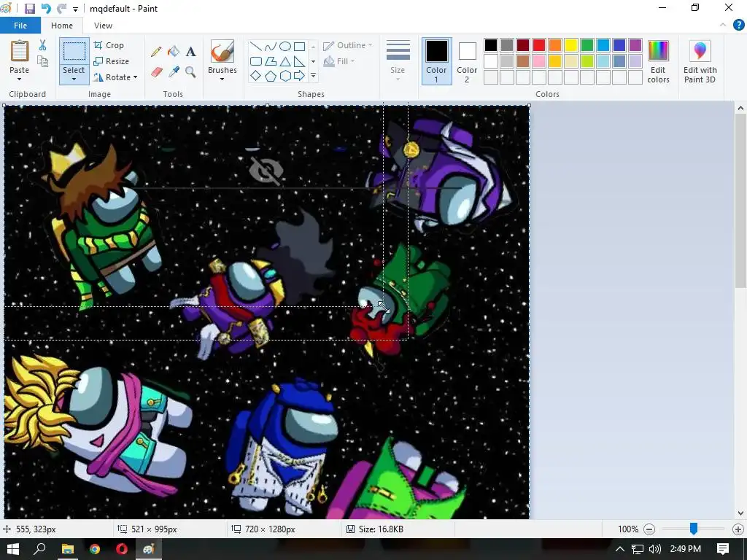747x560 pixels.
Task: Select the Line shape
Action: coord(256,46)
